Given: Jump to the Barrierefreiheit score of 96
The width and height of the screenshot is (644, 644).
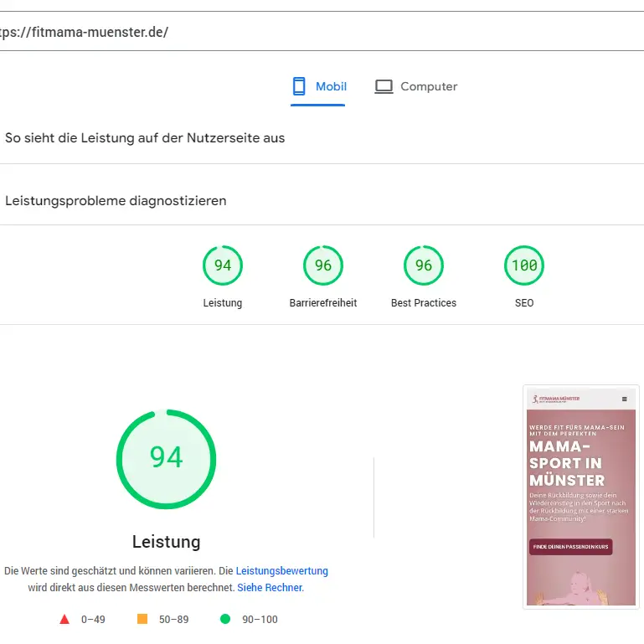Looking at the screenshot, I should click(323, 265).
